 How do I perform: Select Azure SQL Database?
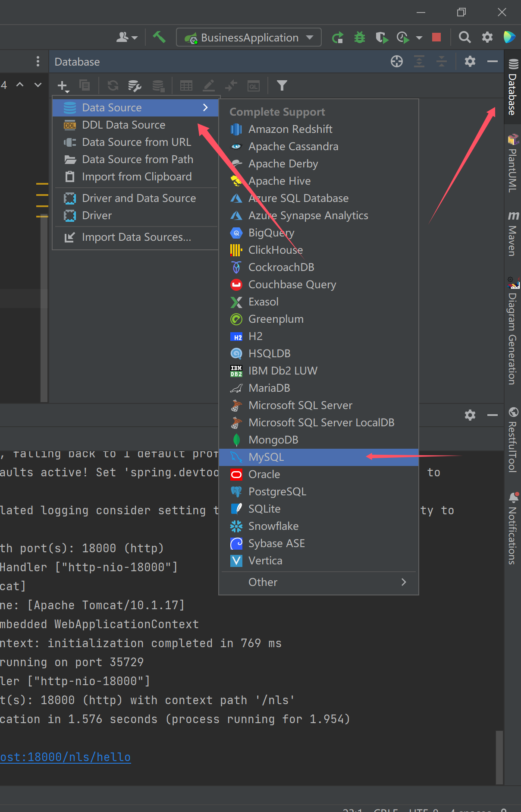[x=319, y=198]
